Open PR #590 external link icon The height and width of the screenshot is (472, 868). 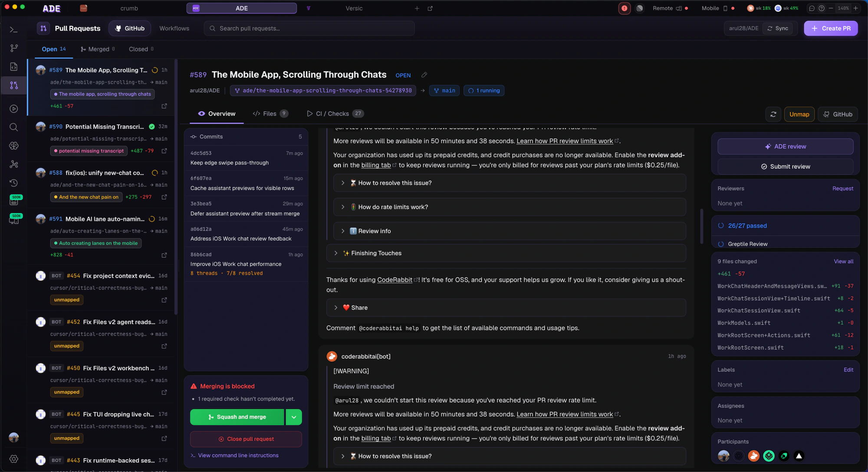click(164, 151)
